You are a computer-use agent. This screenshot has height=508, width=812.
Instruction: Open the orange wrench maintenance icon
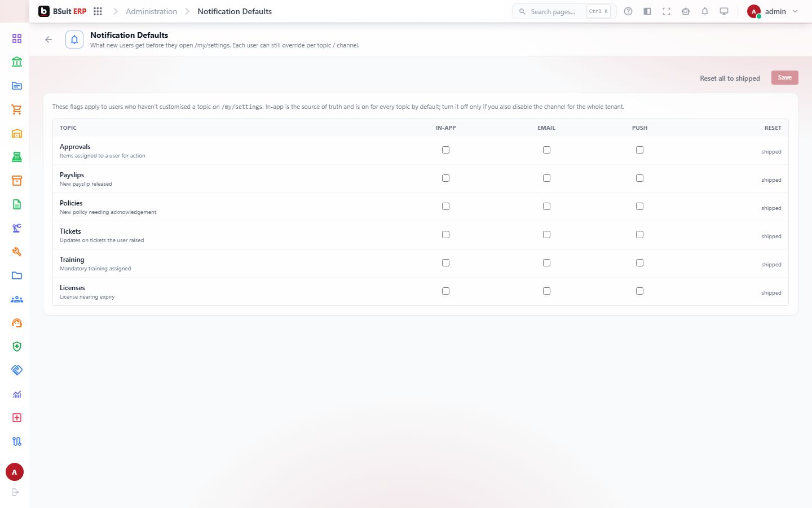point(17,252)
